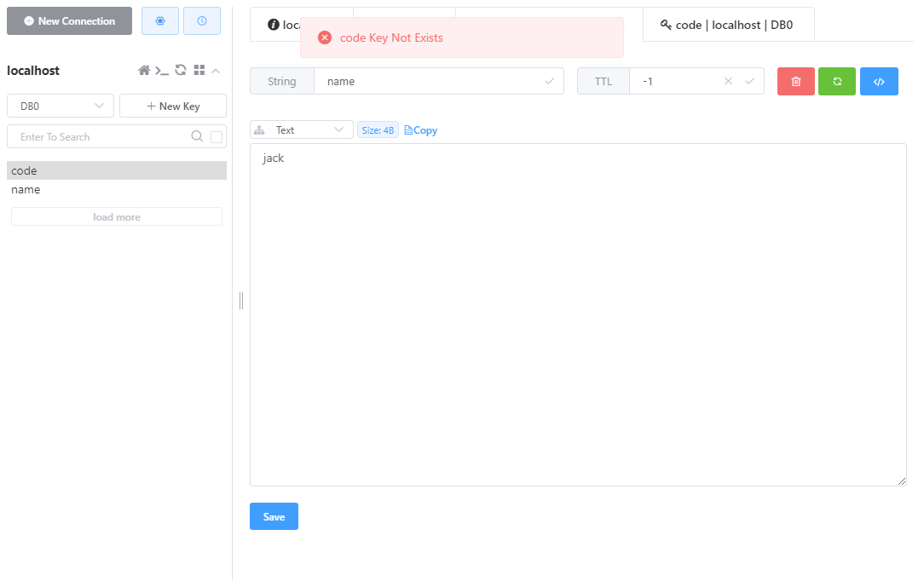Image resolution: width=924 pixels, height=587 pixels.
Task: Click the sidebar resize handle
Action: (x=241, y=300)
